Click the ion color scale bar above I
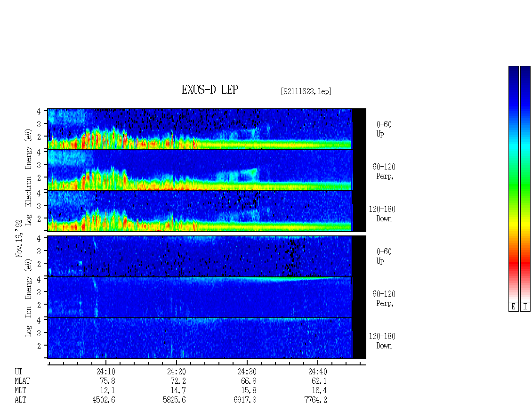Screen dimensions: 532x412 tap(525, 184)
